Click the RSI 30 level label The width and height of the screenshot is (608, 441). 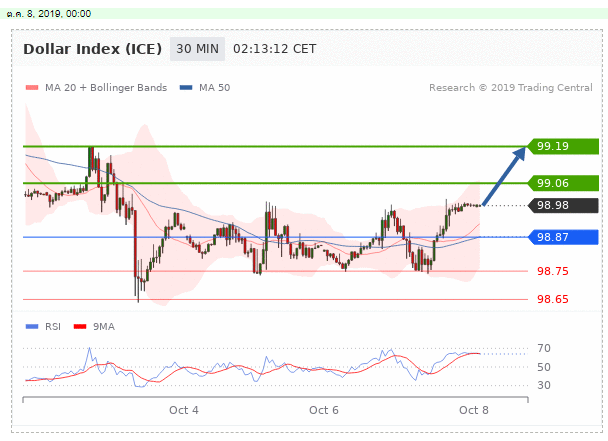tap(544, 385)
